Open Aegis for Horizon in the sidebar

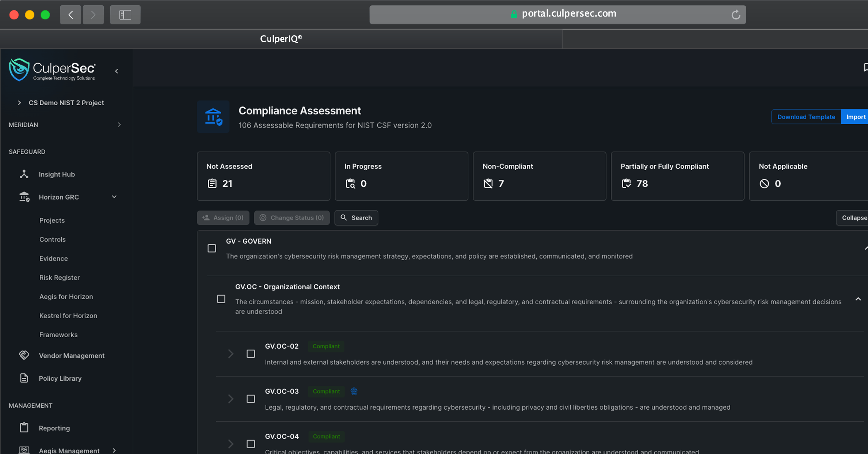[x=66, y=297]
